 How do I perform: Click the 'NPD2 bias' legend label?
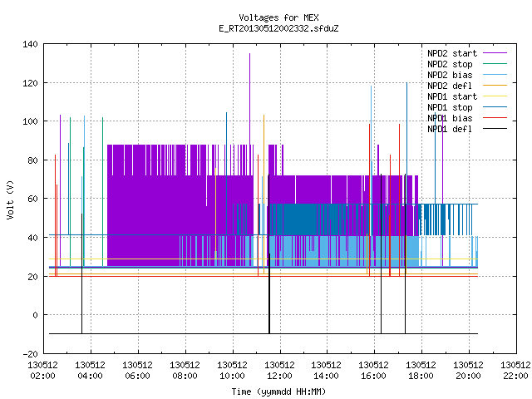pyautogui.click(x=450, y=75)
